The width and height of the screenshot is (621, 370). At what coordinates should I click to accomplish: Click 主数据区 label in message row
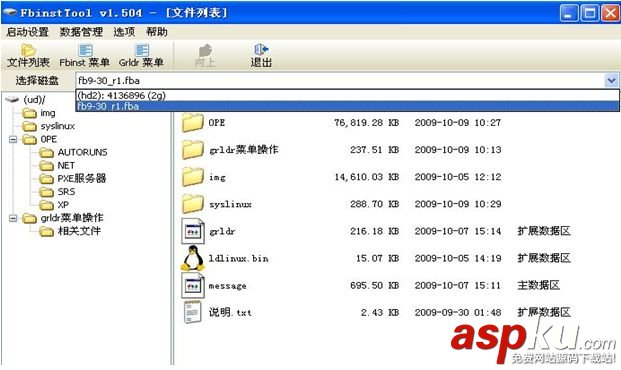point(538,285)
